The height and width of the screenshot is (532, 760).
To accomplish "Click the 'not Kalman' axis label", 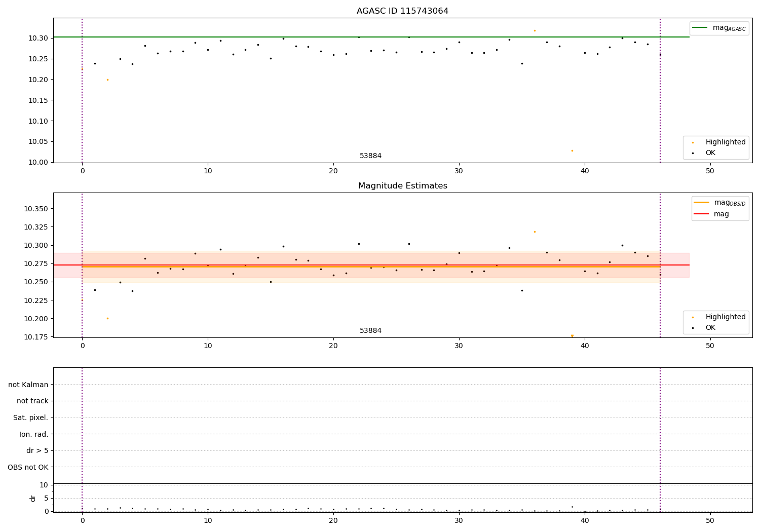I will click(x=28, y=385).
